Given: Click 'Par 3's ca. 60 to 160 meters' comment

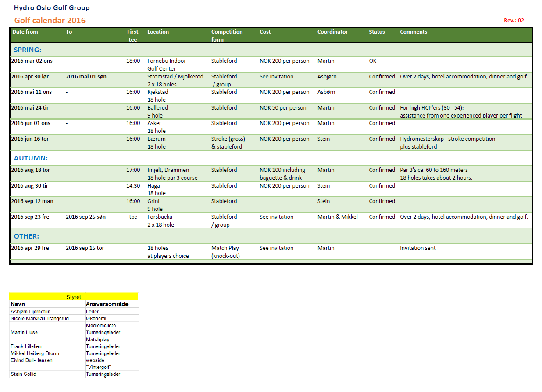Looking at the screenshot, I should tap(434, 170).
